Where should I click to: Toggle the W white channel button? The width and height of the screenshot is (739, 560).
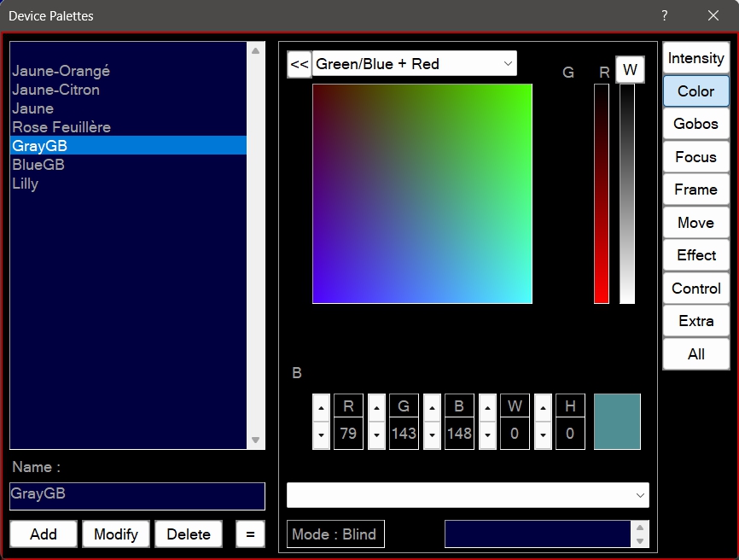tap(630, 70)
